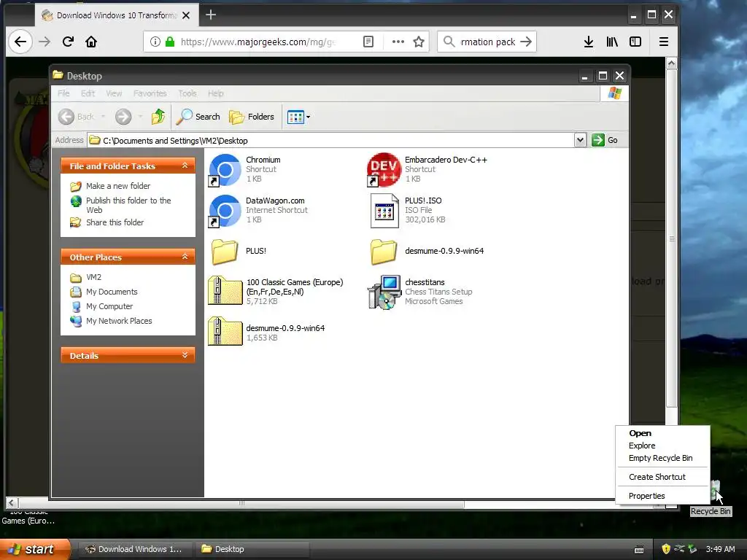
Task: Collapse File and Folder Tasks panel
Action: [185, 166]
